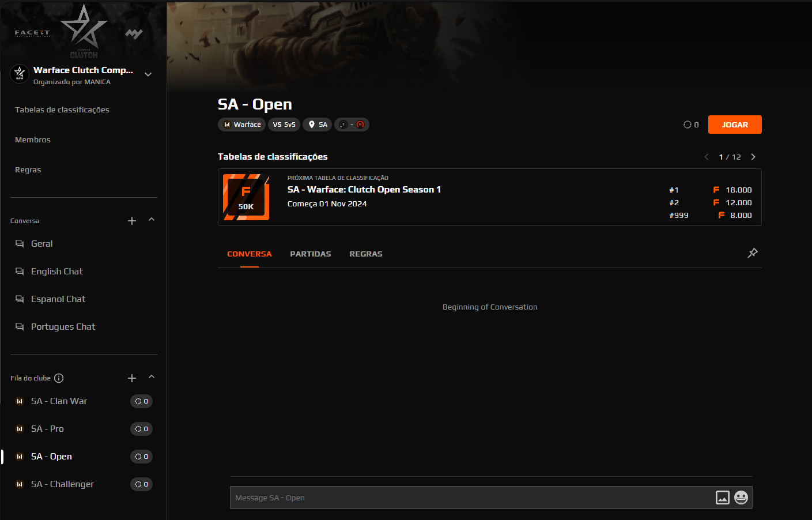The width and height of the screenshot is (812, 520).
Task: Open the SA - Clan War queue icon
Action: (20, 401)
